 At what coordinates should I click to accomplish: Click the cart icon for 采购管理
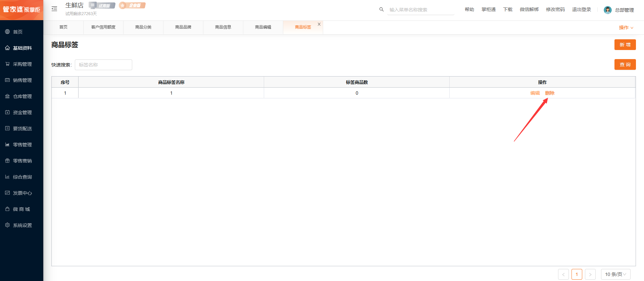click(x=7, y=64)
